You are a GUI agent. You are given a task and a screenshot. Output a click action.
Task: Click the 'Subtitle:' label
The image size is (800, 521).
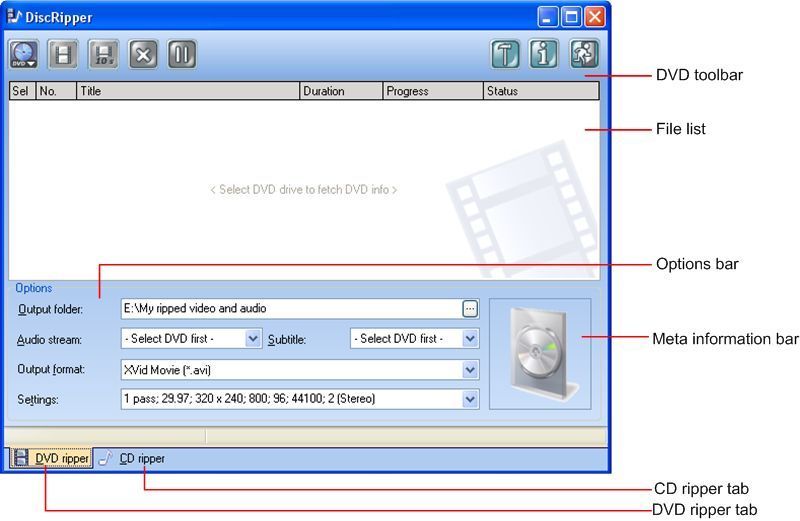[287, 339]
